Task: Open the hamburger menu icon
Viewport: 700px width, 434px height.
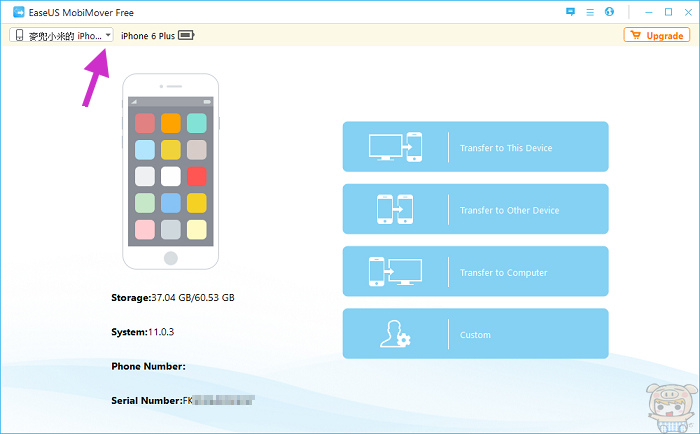Action: [x=590, y=12]
